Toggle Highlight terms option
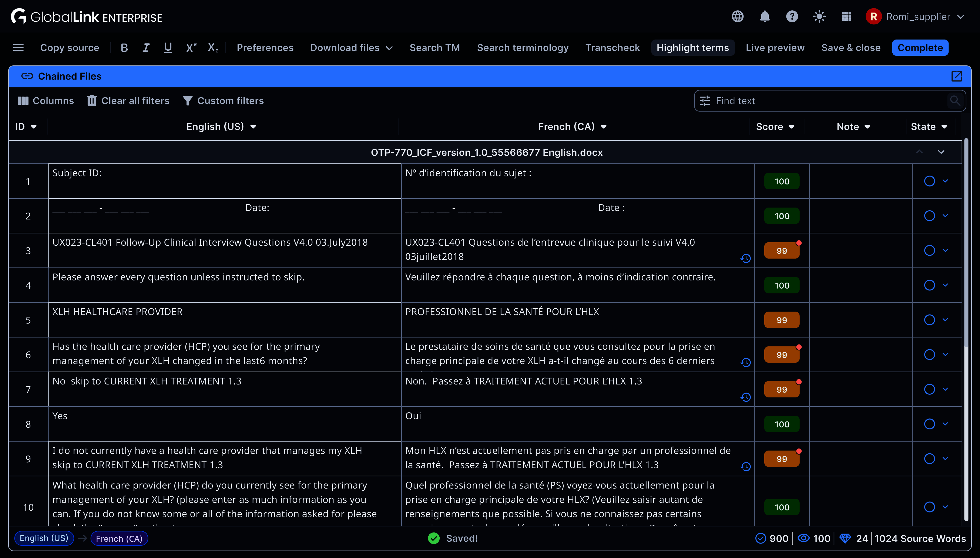Screen dimensions: 980x558 pos(692,47)
